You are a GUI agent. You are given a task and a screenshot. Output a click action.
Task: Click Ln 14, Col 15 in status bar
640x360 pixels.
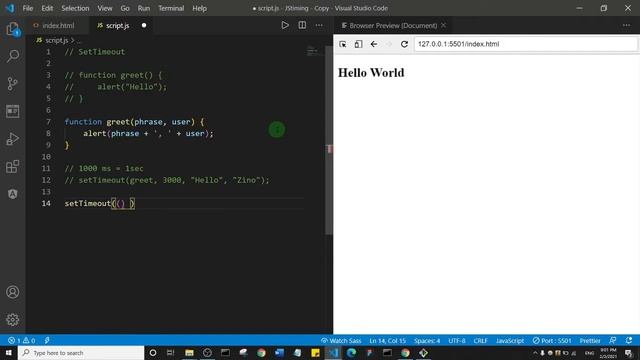(387, 340)
